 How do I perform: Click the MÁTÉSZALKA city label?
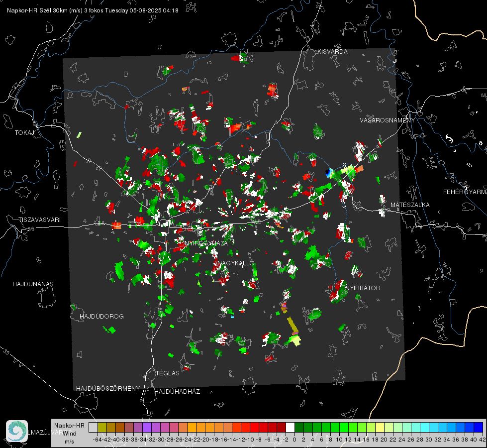pyautogui.click(x=410, y=205)
